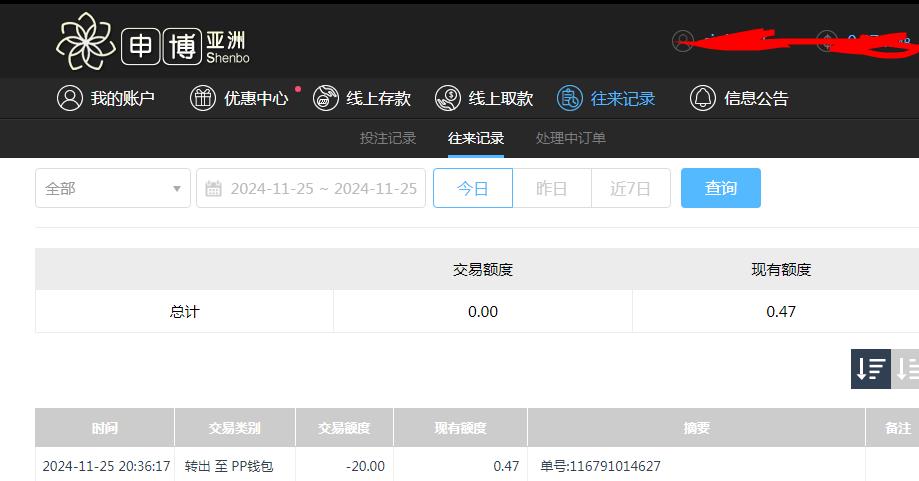919x481 pixels.
Task: Click the 交易类别 column header
Action: pyautogui.click(x=235, y=428)
